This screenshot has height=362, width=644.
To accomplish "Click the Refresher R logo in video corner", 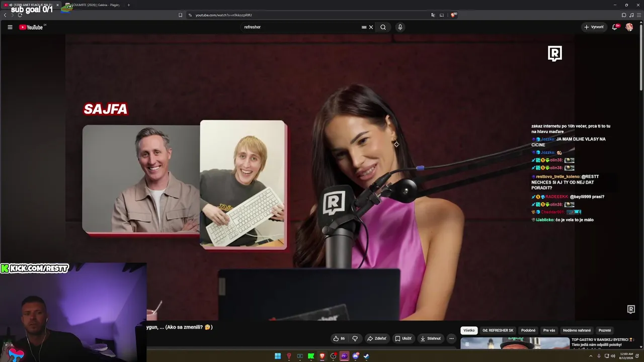I will [x=554, y=53].
